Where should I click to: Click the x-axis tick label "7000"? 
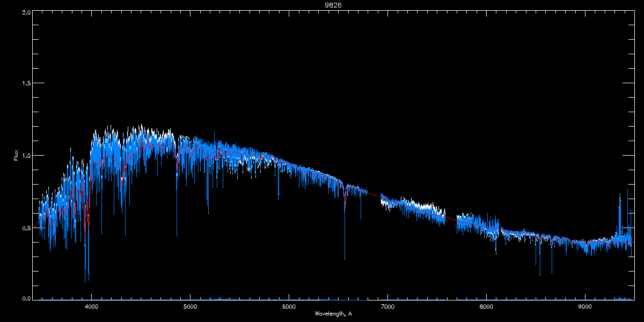[x=387, y=307]
